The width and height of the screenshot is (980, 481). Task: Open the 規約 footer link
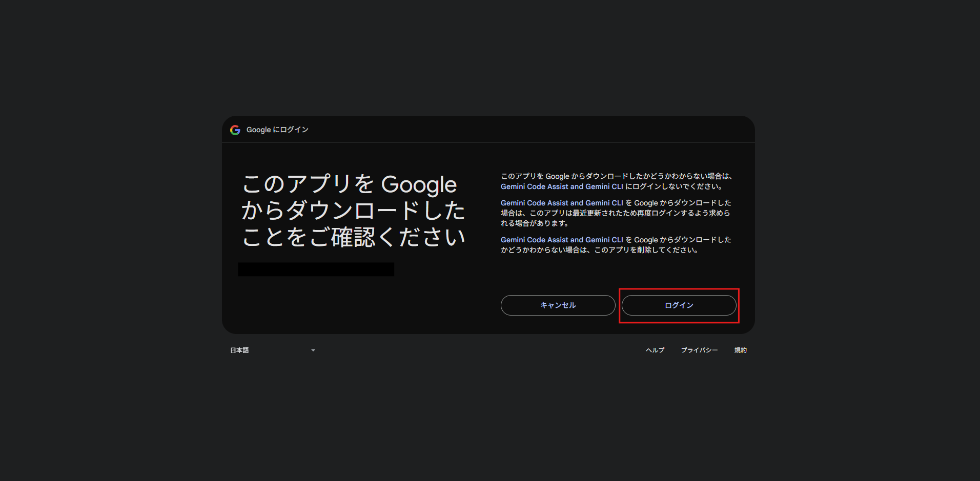(740, 350)
